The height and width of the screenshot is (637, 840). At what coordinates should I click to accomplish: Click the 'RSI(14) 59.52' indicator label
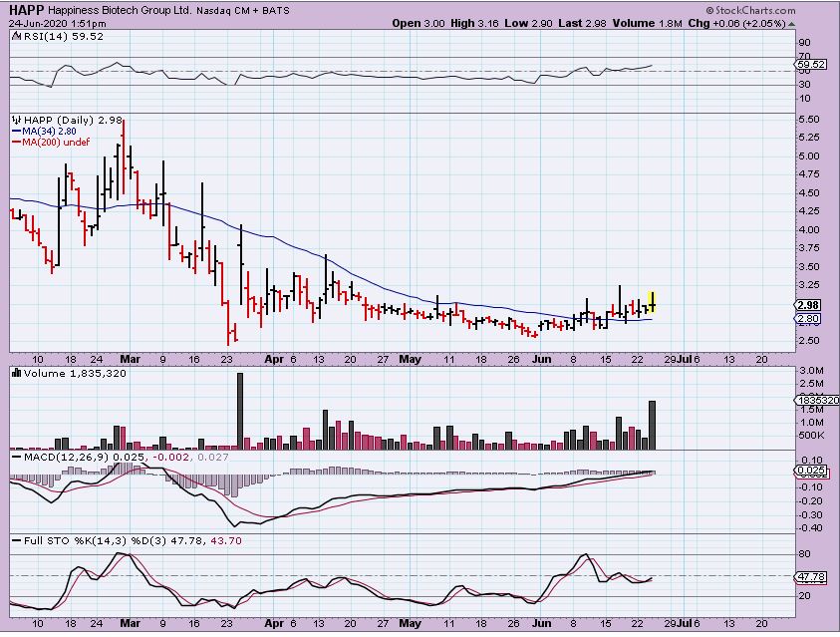pyautogui.click(x=63, y=37)
